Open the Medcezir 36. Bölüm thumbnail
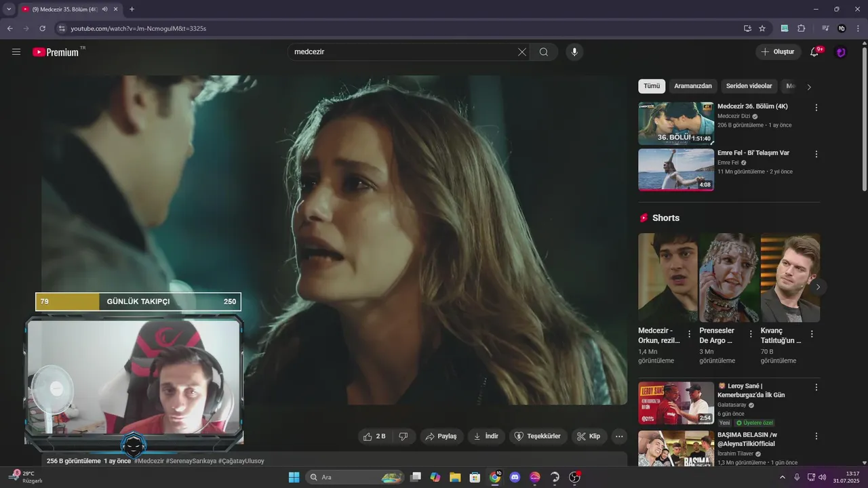 (676, 123)
